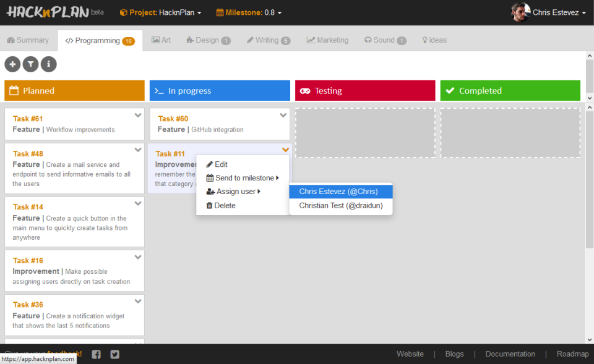
Task: Open the Project: HacknPlan dropdown
Action: click(160, 12)
